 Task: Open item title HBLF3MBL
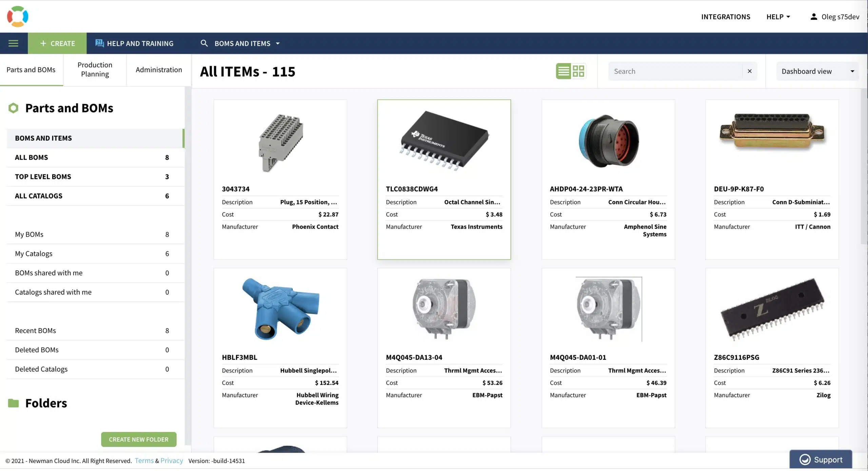(x=239, y=357)
